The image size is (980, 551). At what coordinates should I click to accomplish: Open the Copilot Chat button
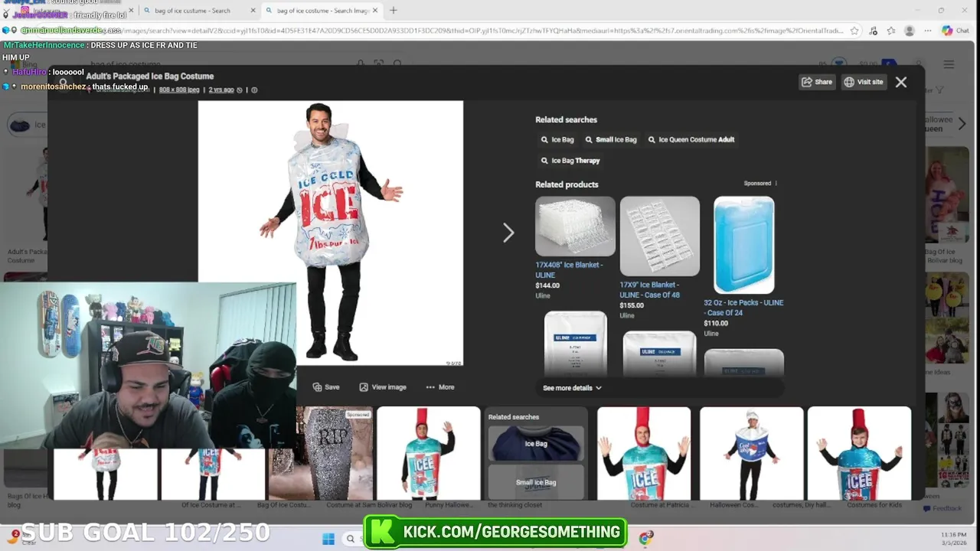(x=955, y=31)
